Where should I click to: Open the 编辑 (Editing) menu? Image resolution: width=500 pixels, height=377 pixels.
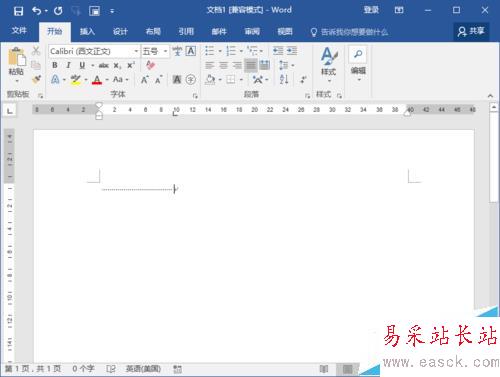tap(358, 64)
